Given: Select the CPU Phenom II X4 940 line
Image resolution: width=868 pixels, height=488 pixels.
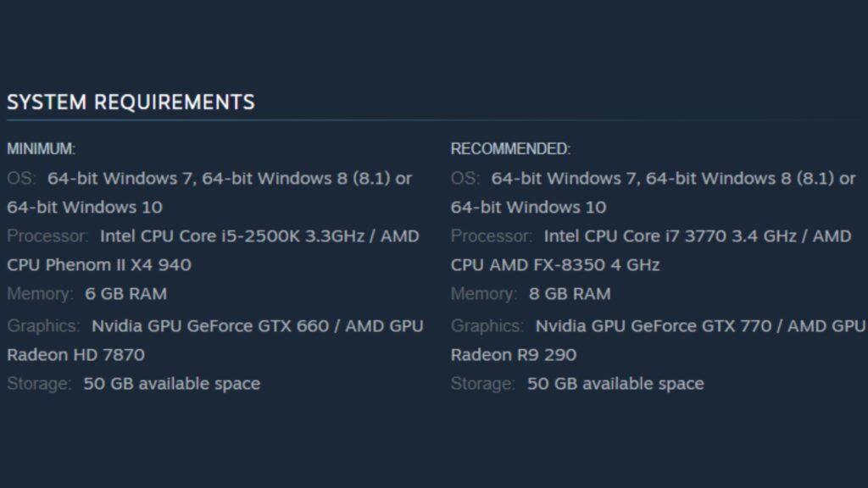Looking at the screenshot, I should tap(99, 265).
